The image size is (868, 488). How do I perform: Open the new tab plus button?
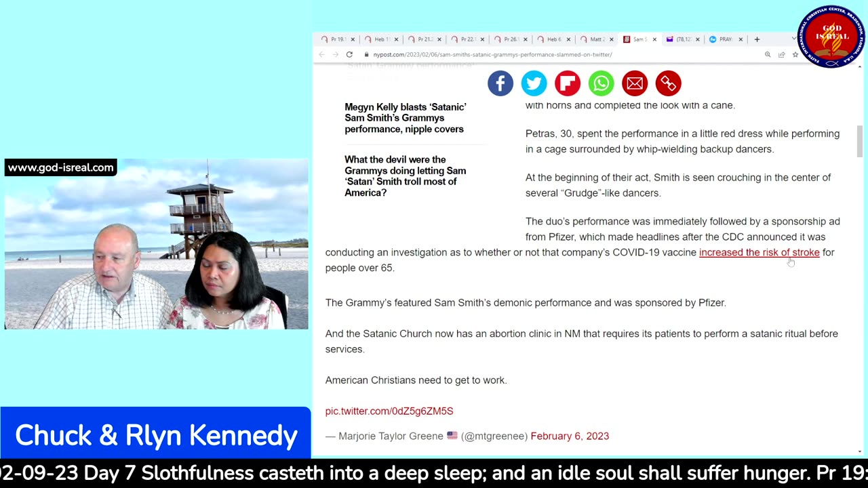point(757,39)
